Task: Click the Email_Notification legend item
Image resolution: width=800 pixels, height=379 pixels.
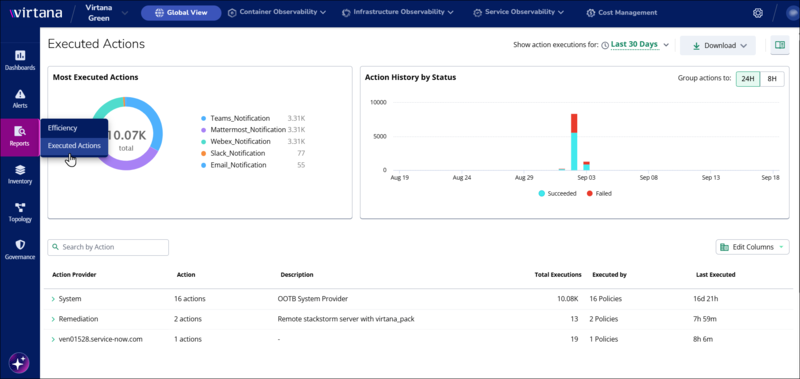Action: pos(234,165)
